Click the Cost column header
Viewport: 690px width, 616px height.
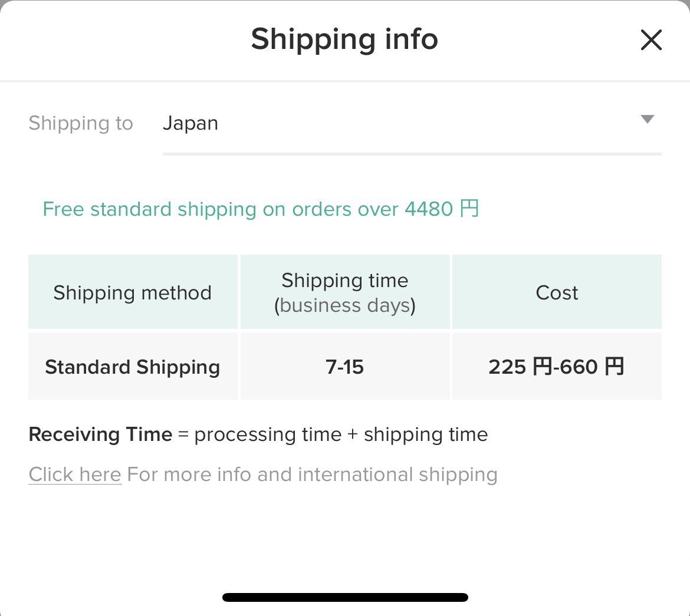(x=556, y=292)
